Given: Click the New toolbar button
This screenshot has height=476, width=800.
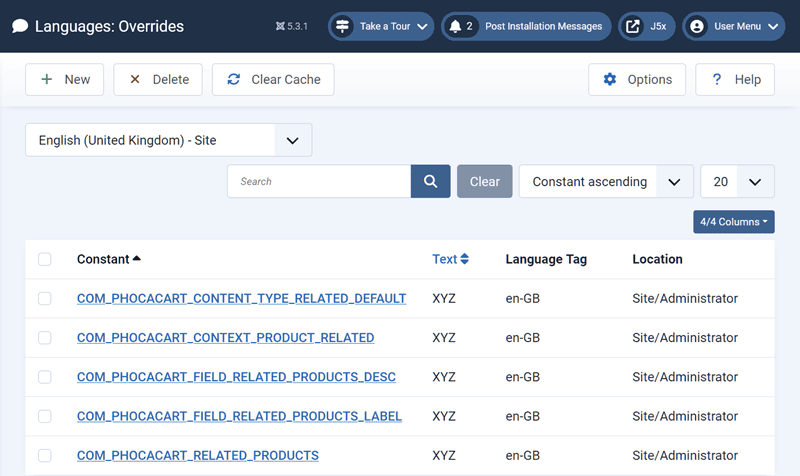Looking at the screenshot, I should pyautogui.click(x=65, y=80).
